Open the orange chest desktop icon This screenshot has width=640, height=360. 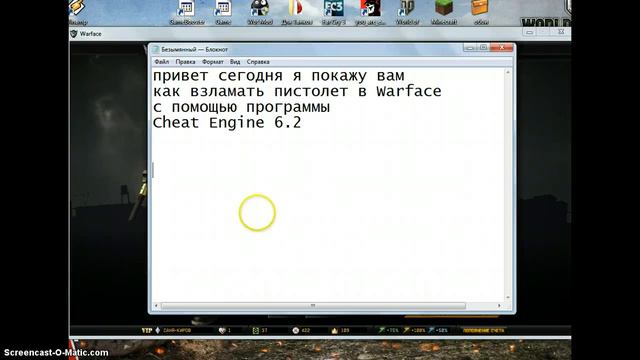point(480,8)
